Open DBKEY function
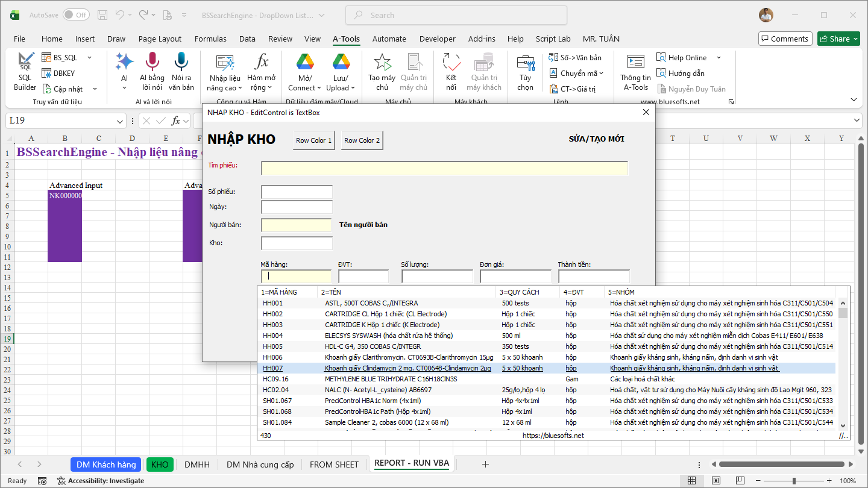 pos(58,74)
